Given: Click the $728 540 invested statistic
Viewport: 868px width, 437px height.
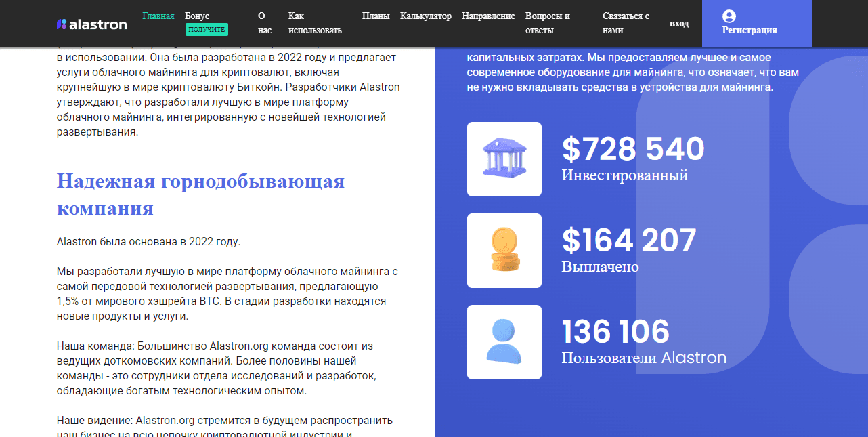Looking at the screenshot, I should (x=632, y=149).
